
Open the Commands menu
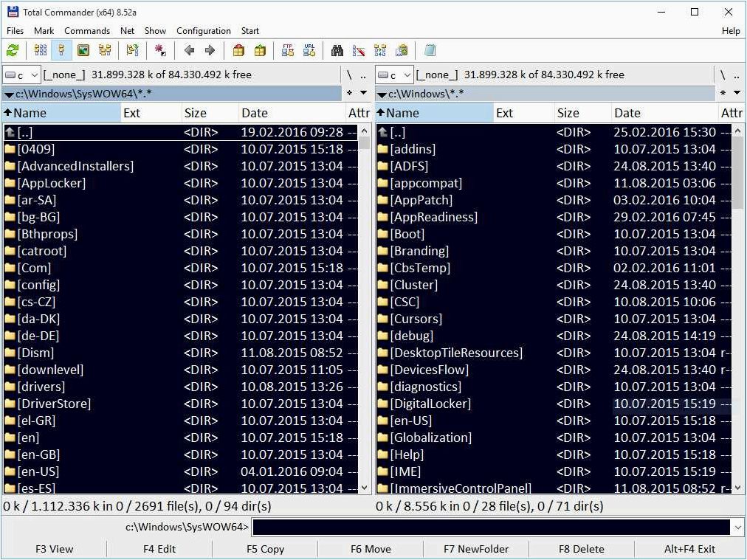(87, 31)
